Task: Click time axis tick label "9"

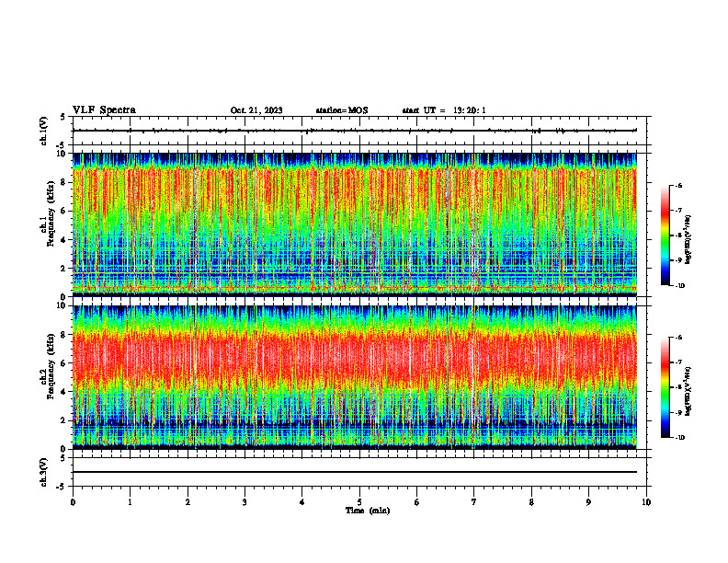Action: point(588,502)
